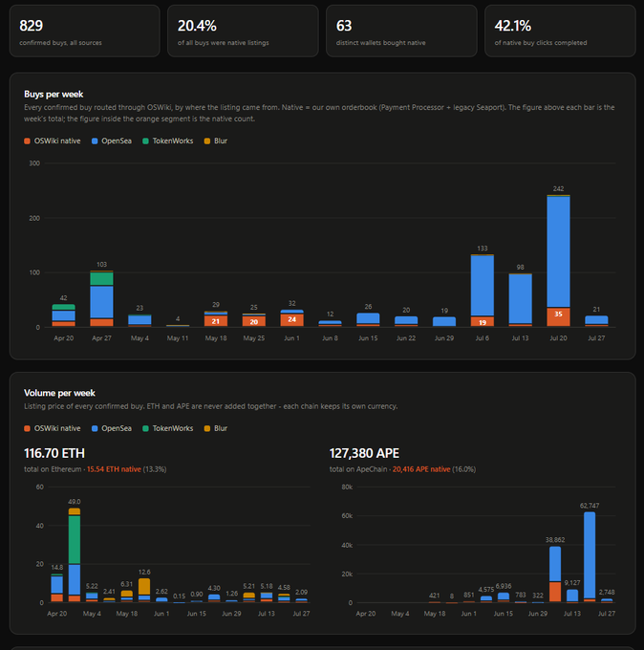The height and width of the screenshot is (650, 644).
Task: Click orange segment labeled 20 in May 25 bar
Action: coord(254,322)
